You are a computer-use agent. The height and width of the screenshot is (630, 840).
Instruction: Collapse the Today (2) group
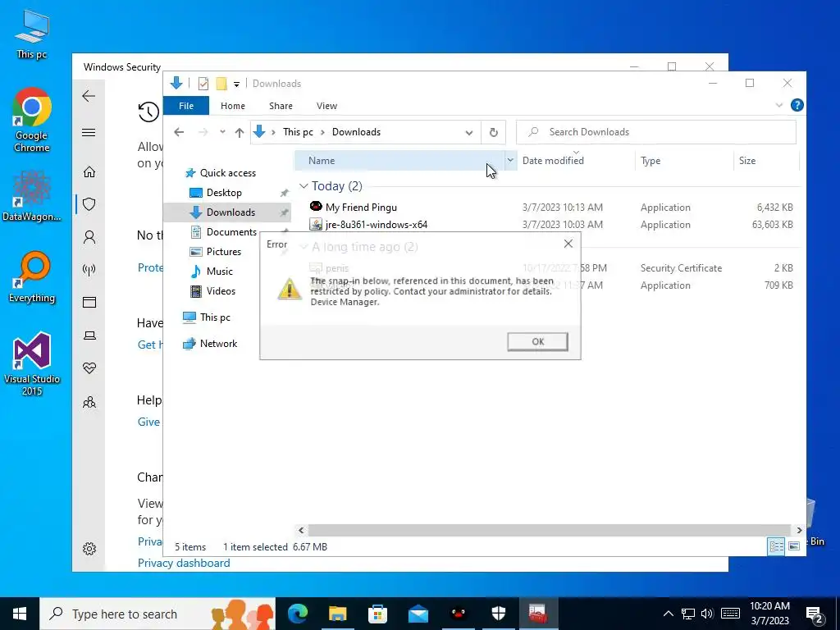[x=304, y=186]
